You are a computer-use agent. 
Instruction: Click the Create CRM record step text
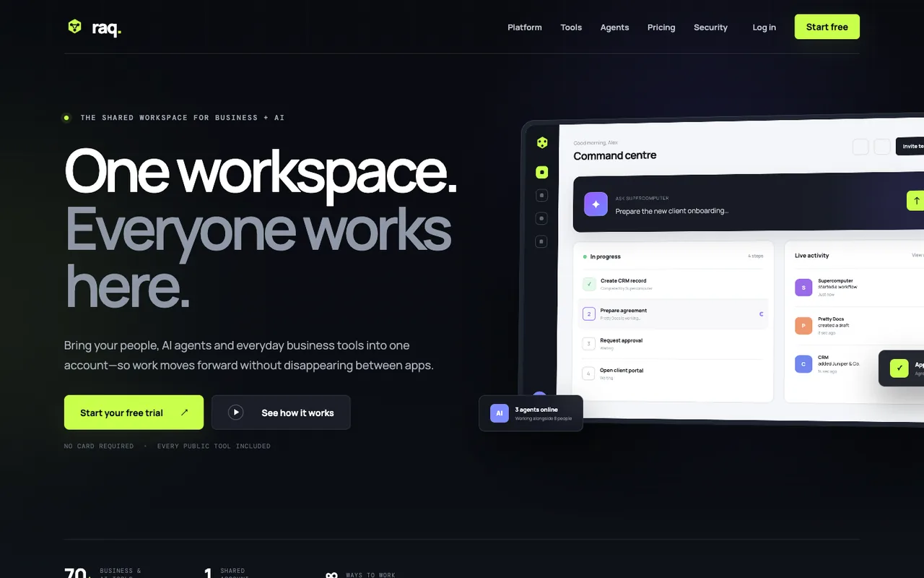(x=624, y=281)
